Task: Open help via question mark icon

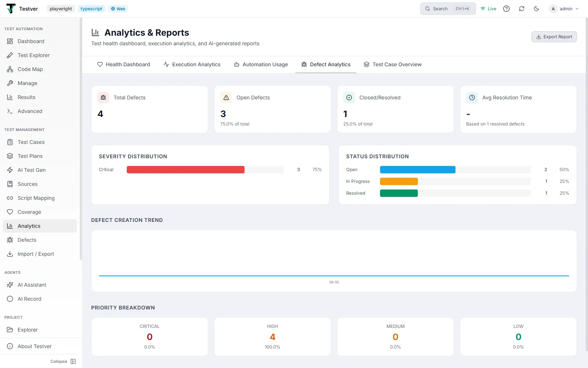Action: click(506, 9)
